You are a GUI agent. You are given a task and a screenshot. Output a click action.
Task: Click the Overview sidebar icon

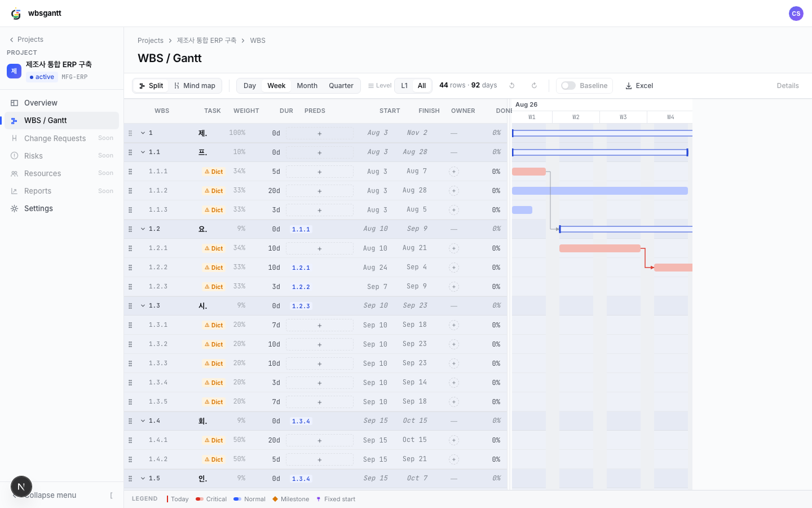click(x=14, y=103)
